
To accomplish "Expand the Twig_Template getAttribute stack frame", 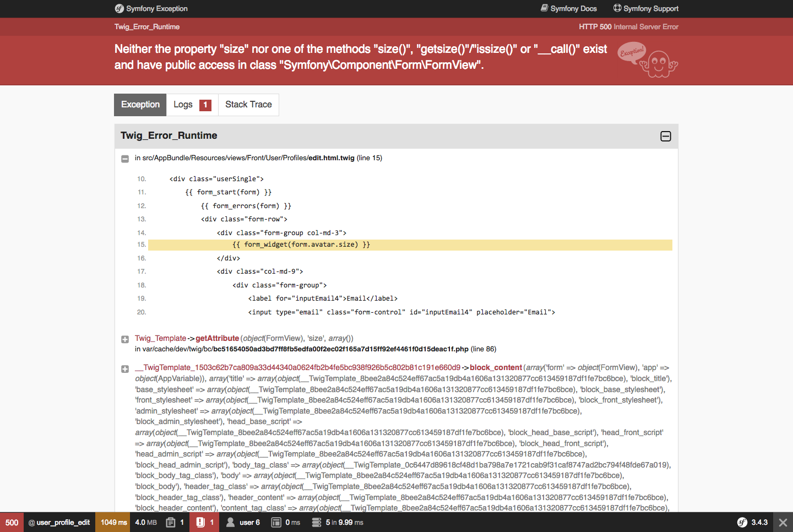I will tap(125, 339).
